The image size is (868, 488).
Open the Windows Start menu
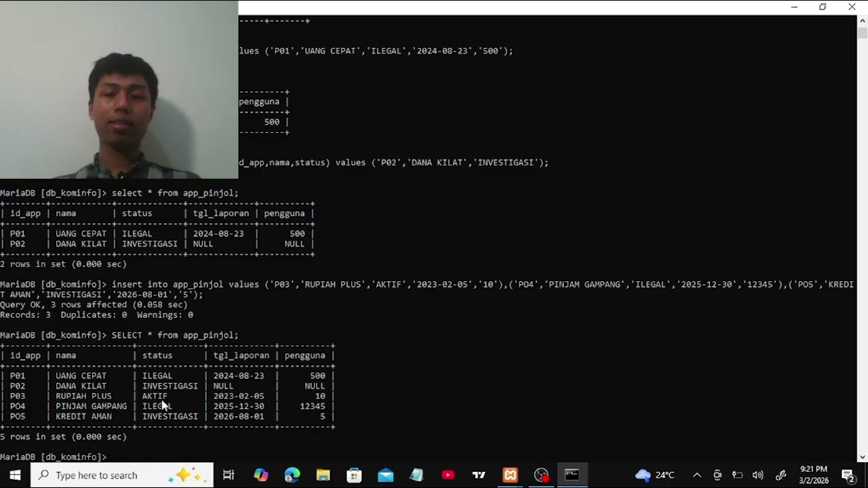(15, 475)
